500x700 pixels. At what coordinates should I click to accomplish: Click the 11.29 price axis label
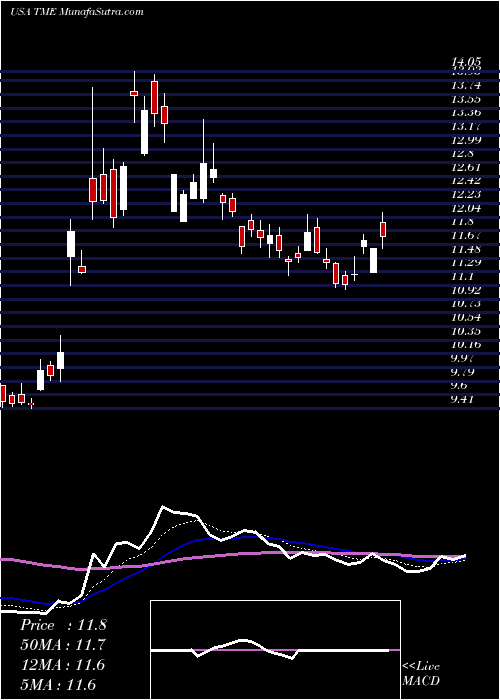[466, 262]
